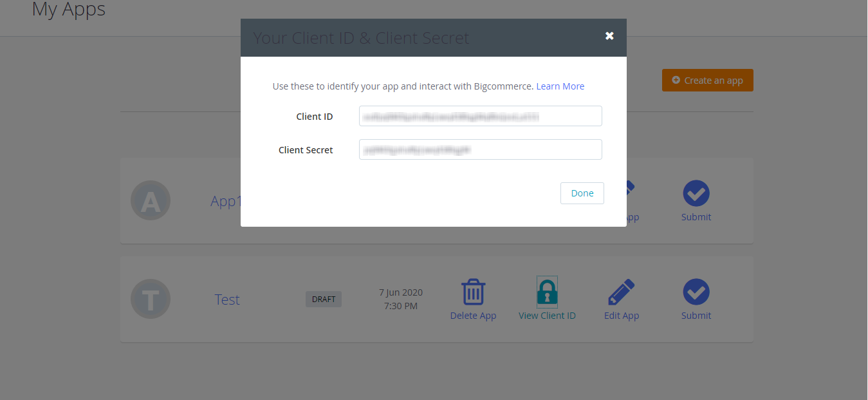Screen dimensions: 868x400
Task: Click the round 'A' avatar icon
Action: coord(151,201)
